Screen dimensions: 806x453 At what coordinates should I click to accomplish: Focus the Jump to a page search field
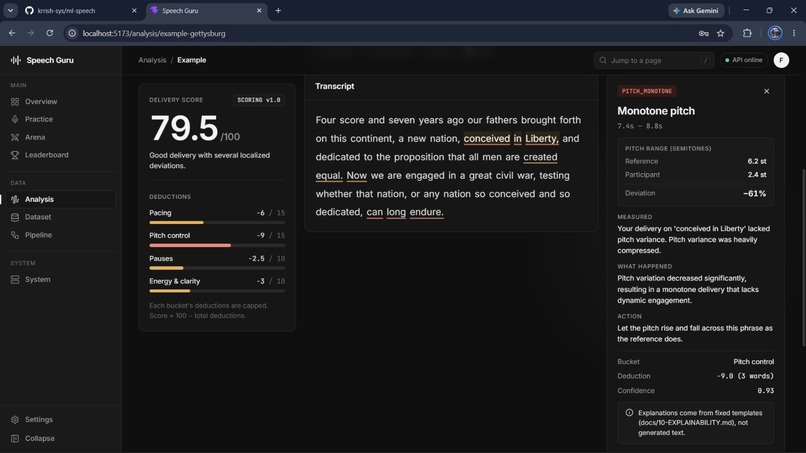pyautogui.click(x=654, y=60)
